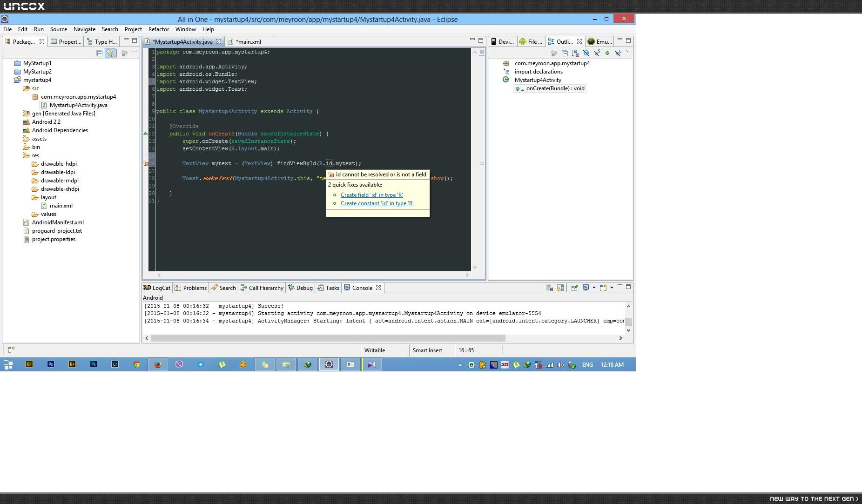
Task: Open Firefox from taskbar
Action: tap(158, 365)
